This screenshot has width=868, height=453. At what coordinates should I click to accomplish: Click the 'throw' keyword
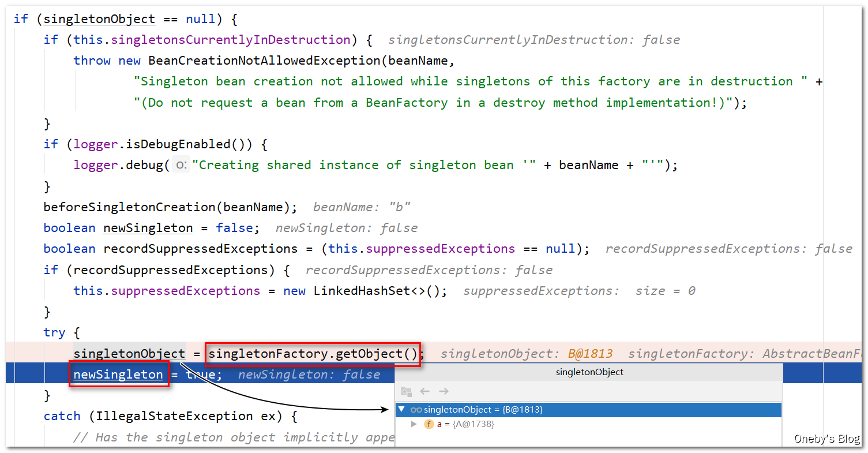[92, 61]
